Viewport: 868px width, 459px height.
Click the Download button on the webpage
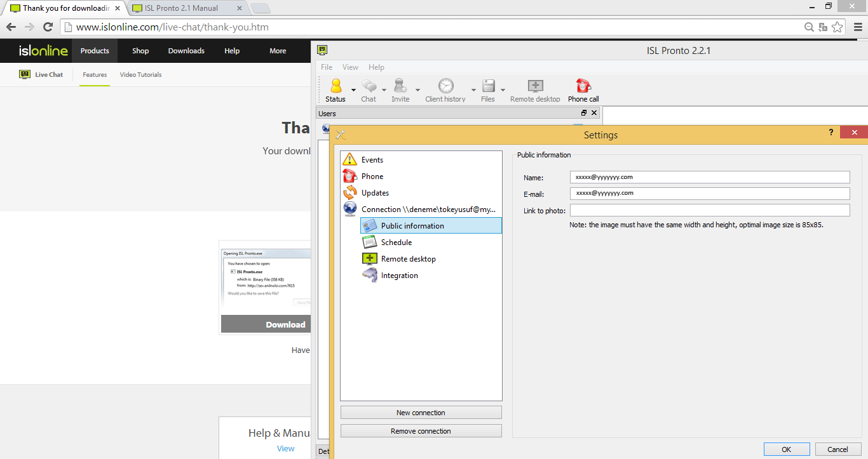[x=266, y=324]
